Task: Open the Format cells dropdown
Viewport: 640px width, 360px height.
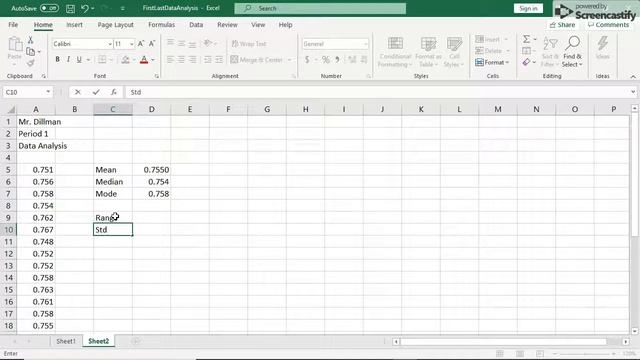Action: (x=493, y=62)
